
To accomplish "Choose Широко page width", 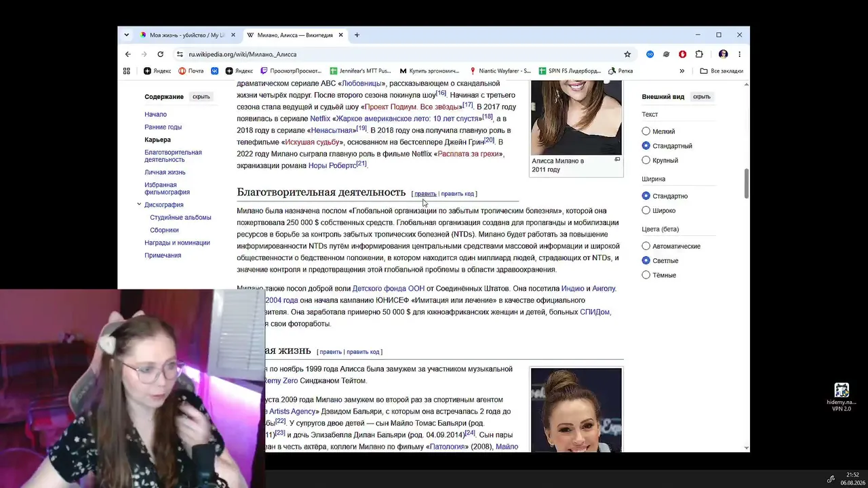I will coord(646,211).
